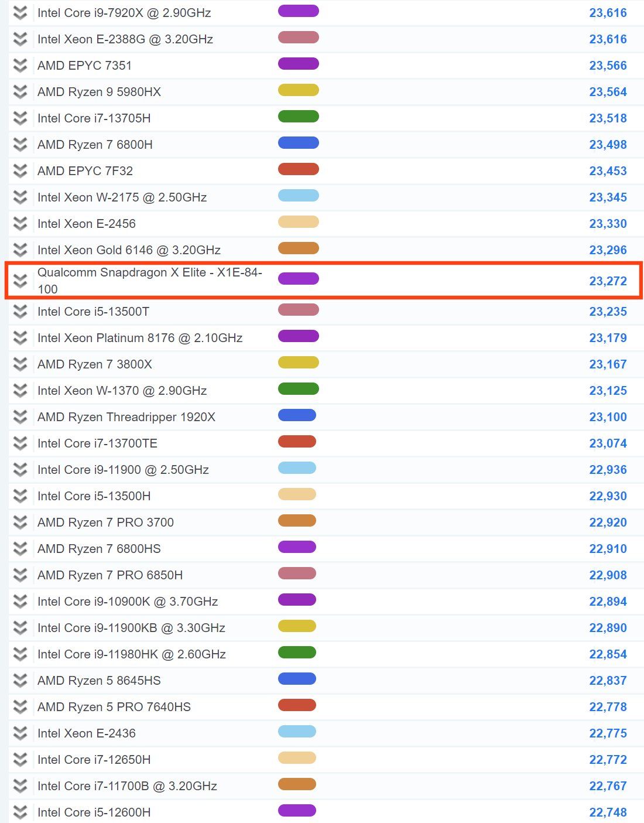644x823 pixels.
Task: Click the score 23,566
Action: tap(608, 66)
